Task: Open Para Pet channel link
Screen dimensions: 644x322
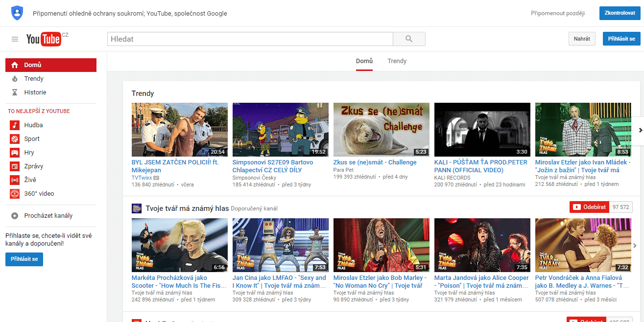Action: pos(343,170)
